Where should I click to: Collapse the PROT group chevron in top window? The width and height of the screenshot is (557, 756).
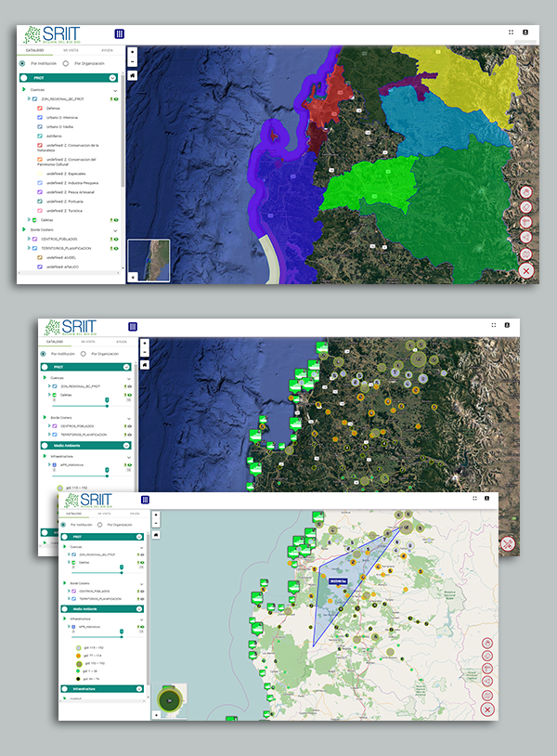point(112,78)
